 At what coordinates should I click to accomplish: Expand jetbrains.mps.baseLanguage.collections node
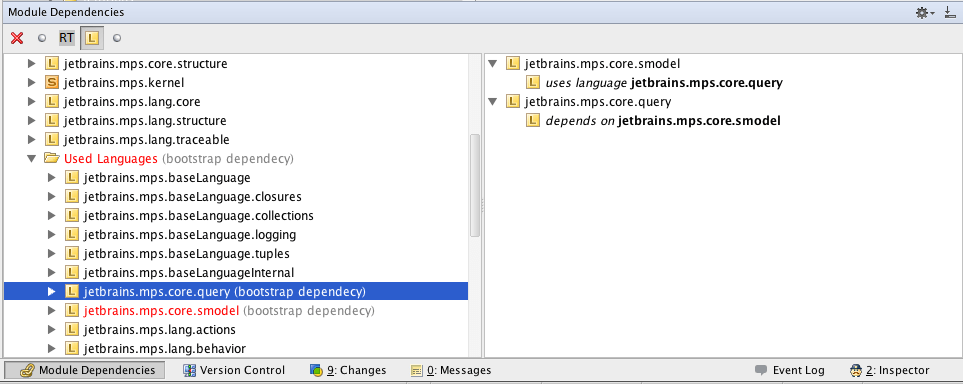tap(52, 216)
